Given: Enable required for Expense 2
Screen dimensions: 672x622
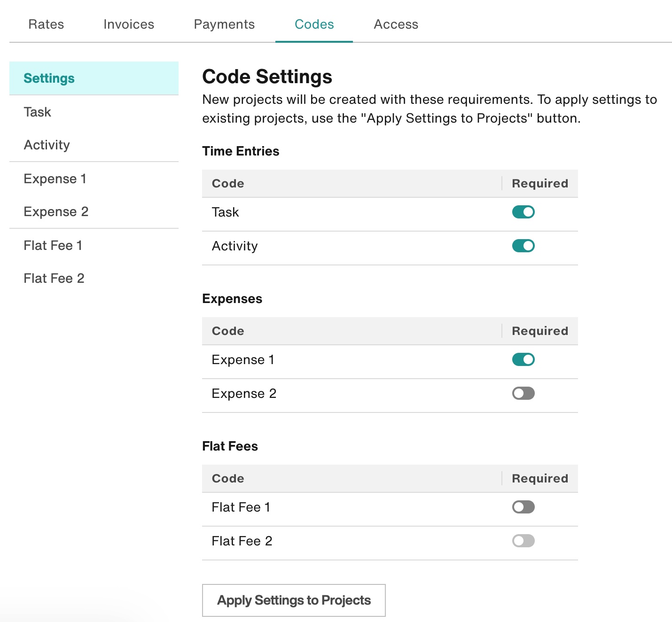Looking at the screenshot, I should [523, 393].
